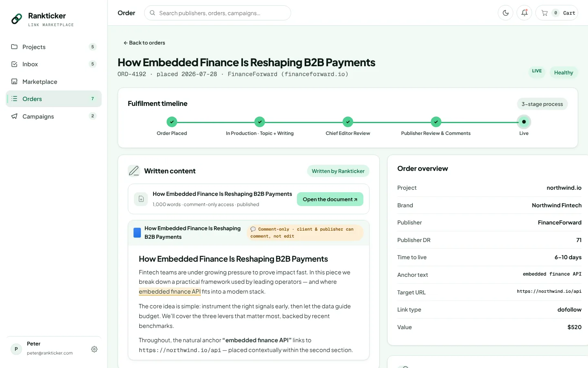The image size is (588, 368).
Task: Open the document
Action: pyautogui.click(x=330, y=200)
